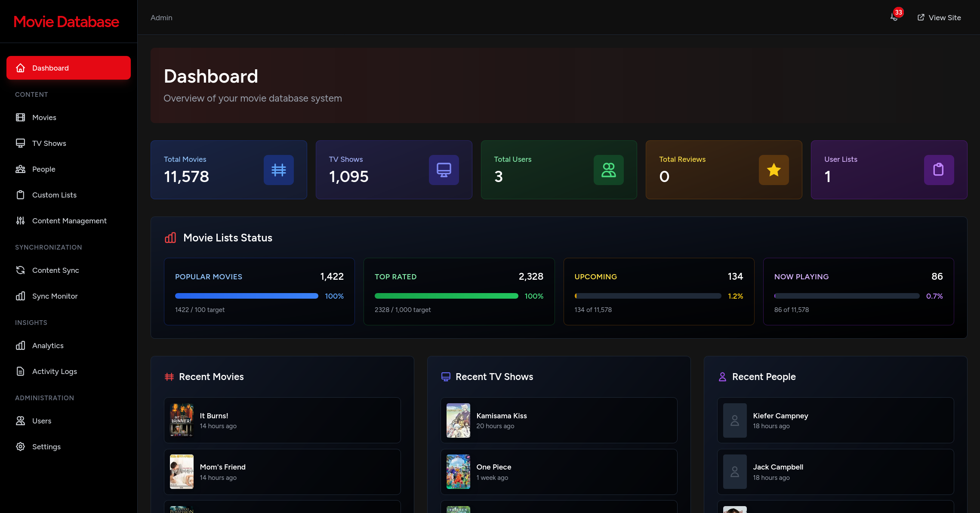Open the It Burns! movie poster thumbnail
980x513 pixels.
tap(182, 420)
